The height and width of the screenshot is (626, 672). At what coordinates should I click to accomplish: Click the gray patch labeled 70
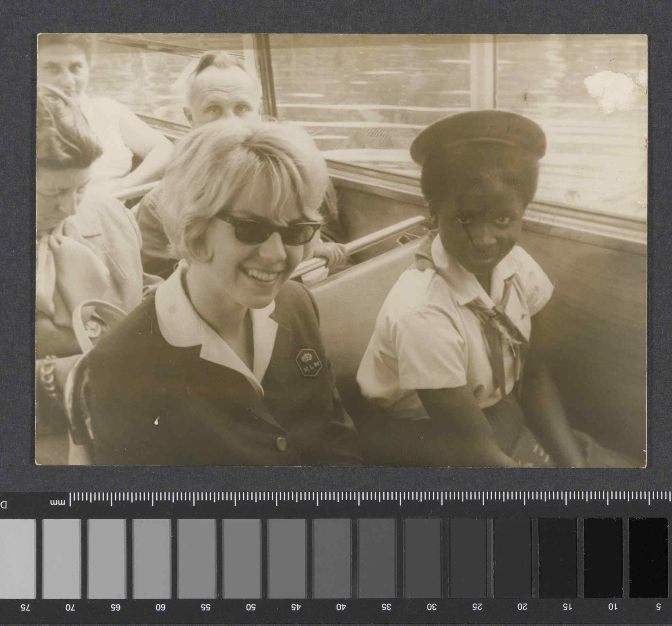coord(61,558)
